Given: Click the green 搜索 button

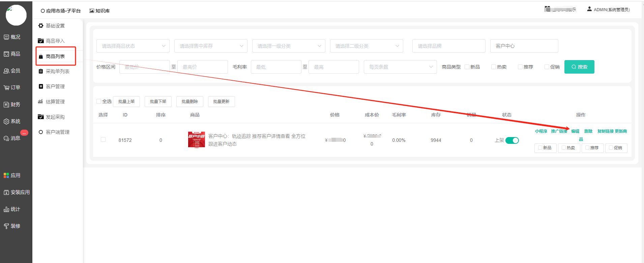Looking at the screenshot, I should pyautogui.click(x=579, y=67).
